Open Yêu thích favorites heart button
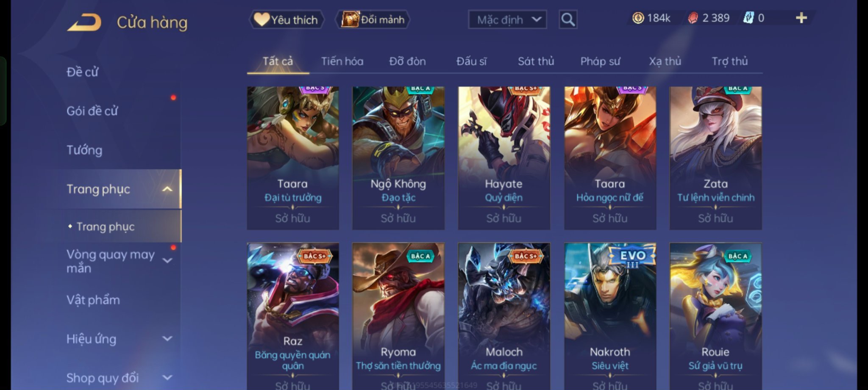Viewport: 868px width, 390px height. (x=287, y=19)
